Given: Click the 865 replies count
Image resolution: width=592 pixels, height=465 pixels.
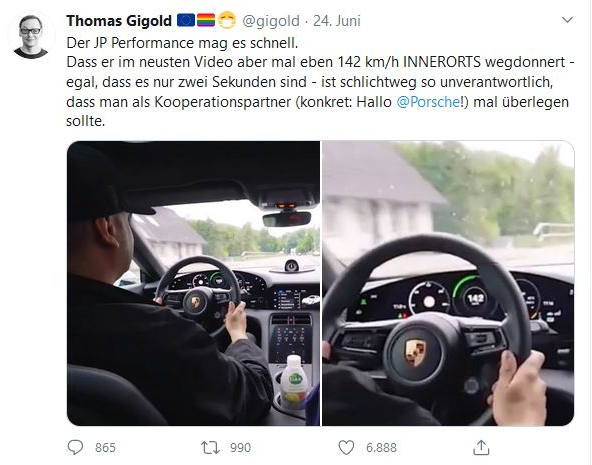Looking at the screenshot, I should 105,448.
